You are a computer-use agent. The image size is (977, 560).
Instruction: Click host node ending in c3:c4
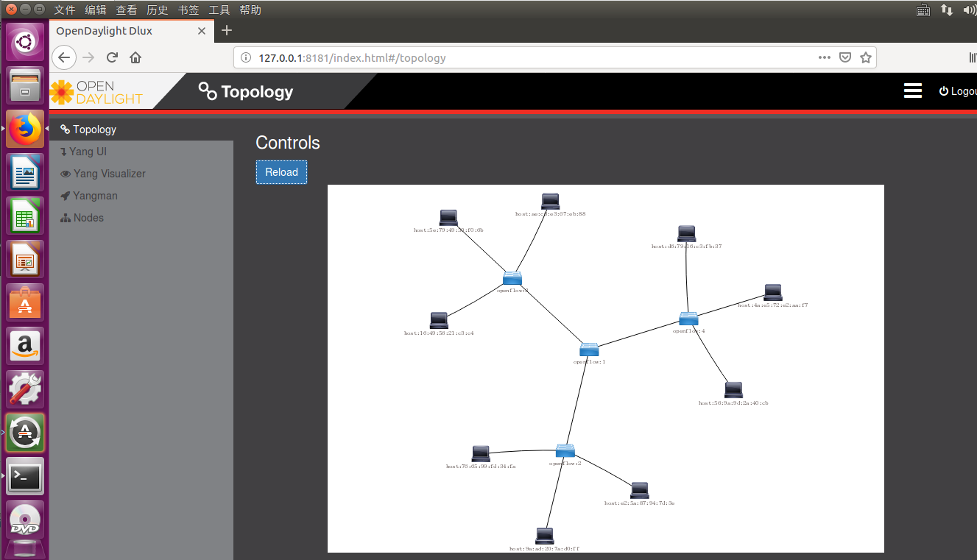(439, 320)
